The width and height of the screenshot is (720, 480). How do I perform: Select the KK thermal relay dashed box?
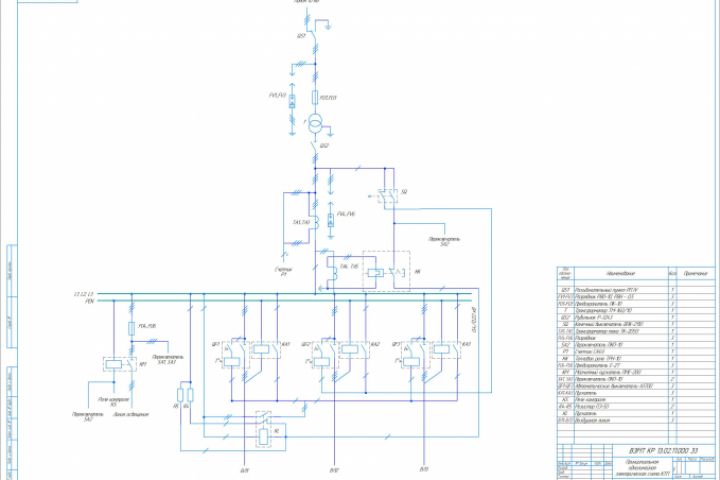(x=386, y=271)
